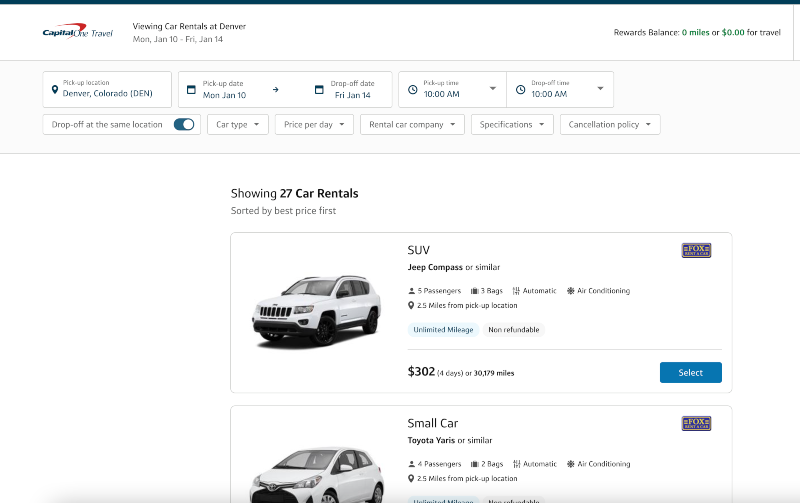The height and width of the screenshot is (503, 800).
Task: Click the Fox Rent A Car logo on SUV card
Action: pyautogui.click(x=696, y=251)
